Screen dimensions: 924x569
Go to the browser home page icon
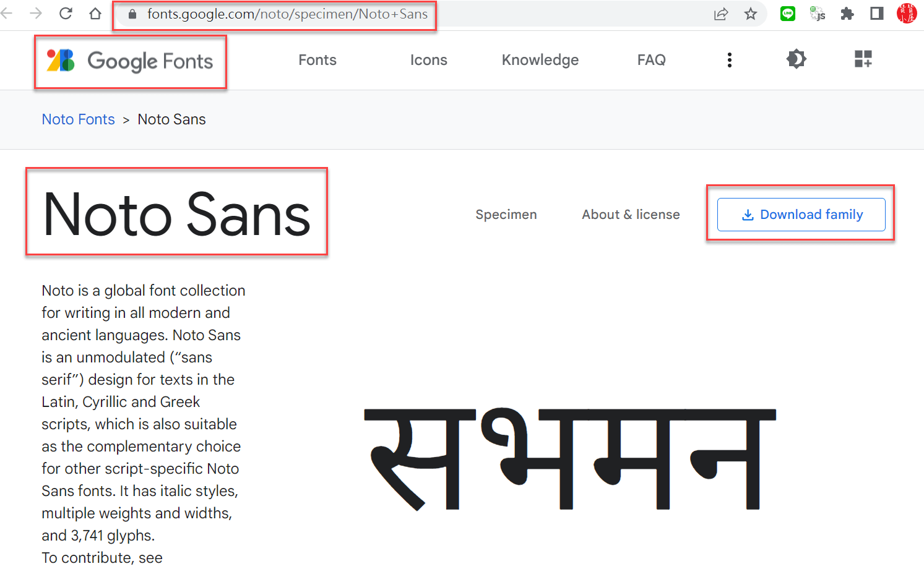95,13
